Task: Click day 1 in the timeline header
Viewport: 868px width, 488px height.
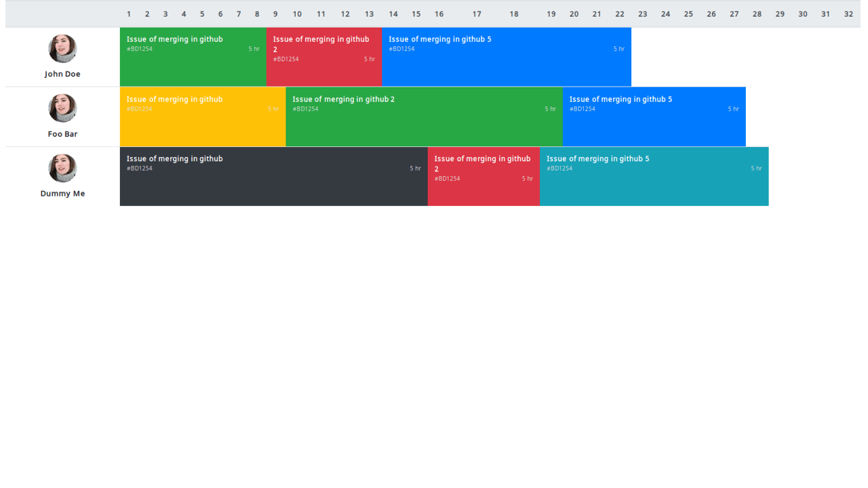Action: pos(129,14)
